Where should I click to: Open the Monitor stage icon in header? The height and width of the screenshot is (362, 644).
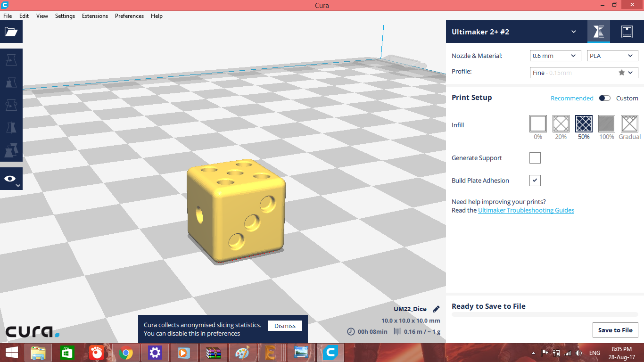[x=627, y=32]
